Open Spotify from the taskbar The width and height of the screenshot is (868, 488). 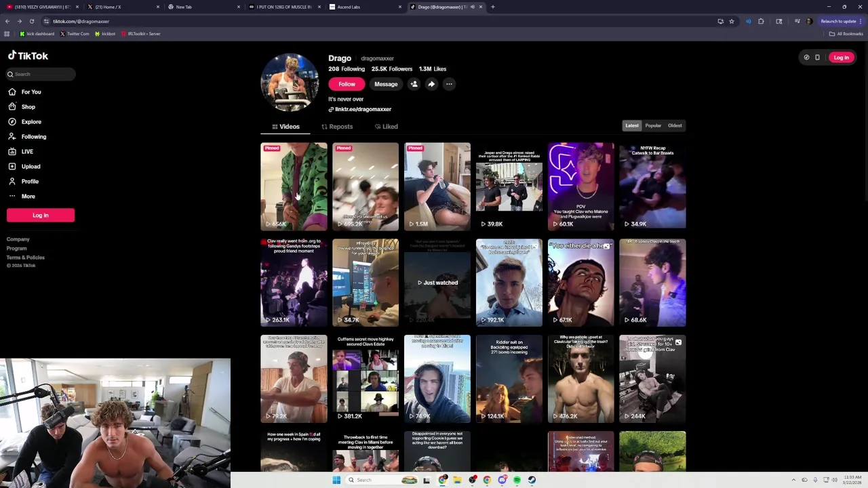517,480
